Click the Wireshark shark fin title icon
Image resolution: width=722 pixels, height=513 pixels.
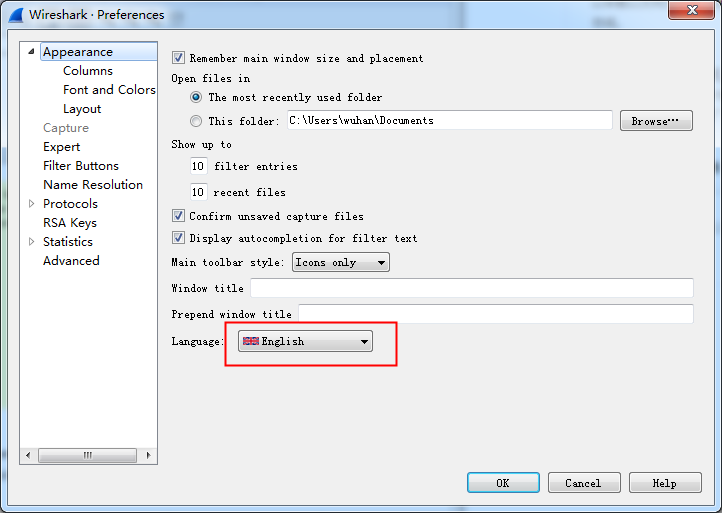point(16,15)
